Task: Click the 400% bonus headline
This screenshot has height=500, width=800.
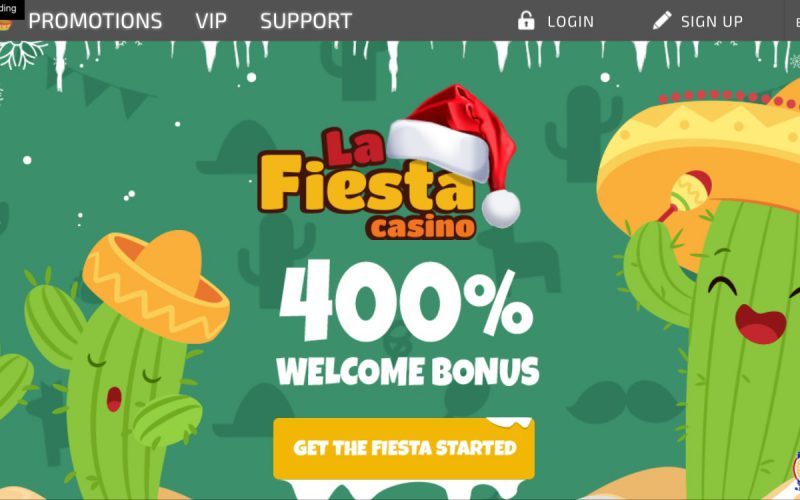Action: [406, 301]
